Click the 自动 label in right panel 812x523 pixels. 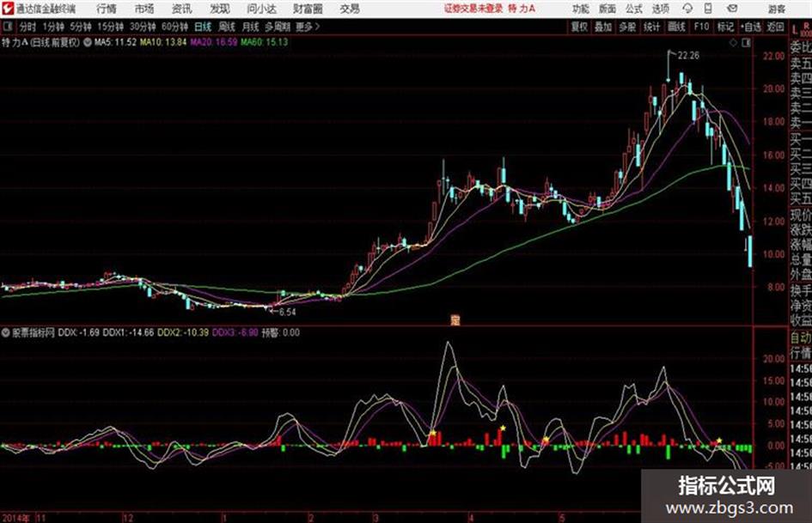tap(801, 338)
